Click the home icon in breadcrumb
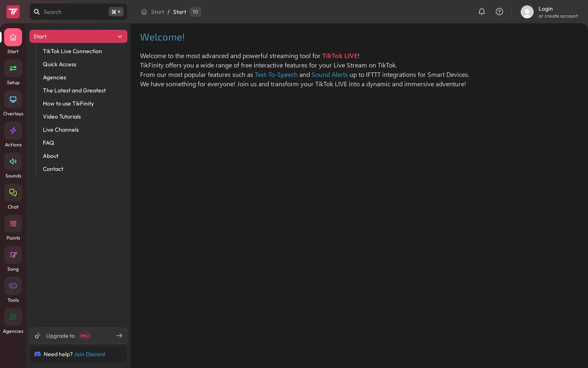This screenshot has height=368, width=588. click(x=144, y=12)
